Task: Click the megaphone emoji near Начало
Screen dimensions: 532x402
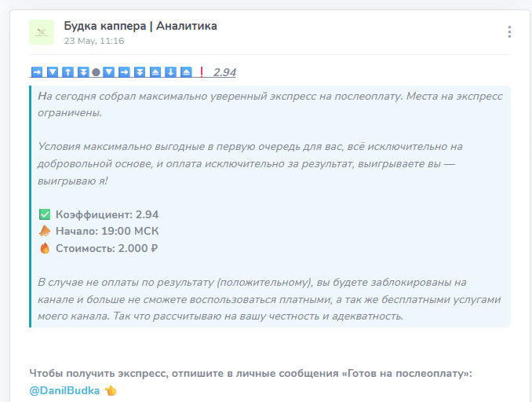Action: point(45,231)
